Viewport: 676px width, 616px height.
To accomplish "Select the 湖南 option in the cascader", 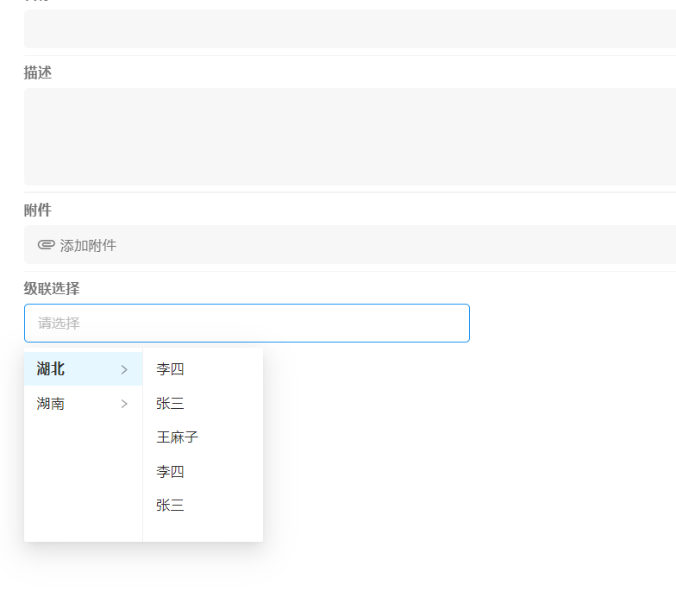I will pyautogui.click(x=52, y=404).
